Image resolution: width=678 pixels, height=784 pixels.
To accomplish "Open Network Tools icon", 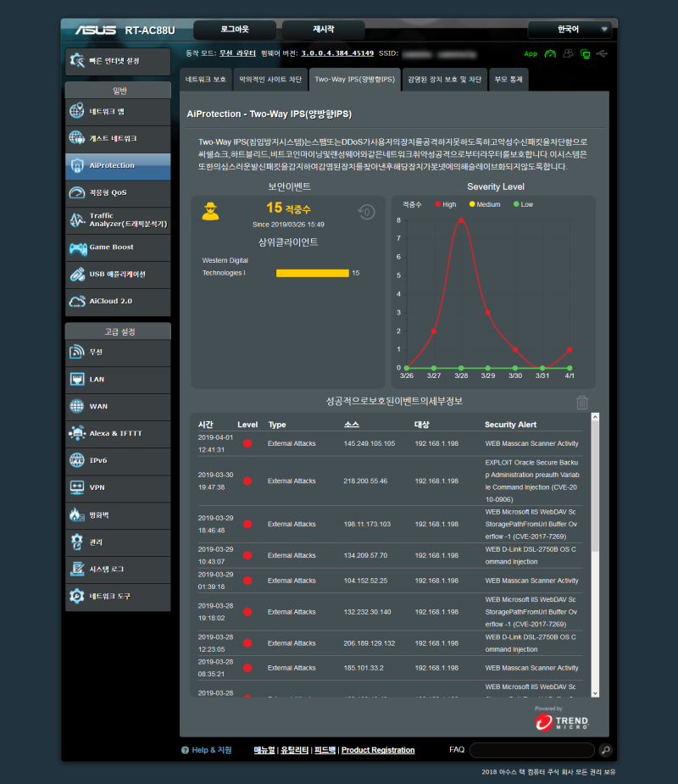I will pyautogui.click(x=77, y=596).
